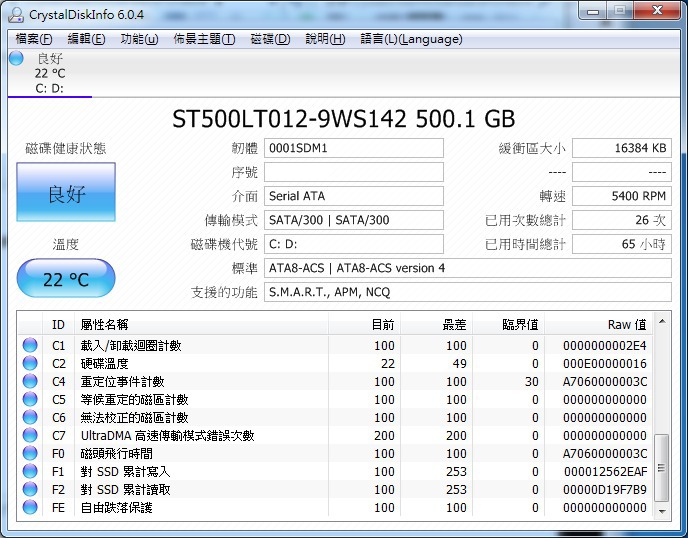Screen dimensions: 688x538
Task: Select the 對 SSD 累計寫入 attribute row
Action: 340,472
